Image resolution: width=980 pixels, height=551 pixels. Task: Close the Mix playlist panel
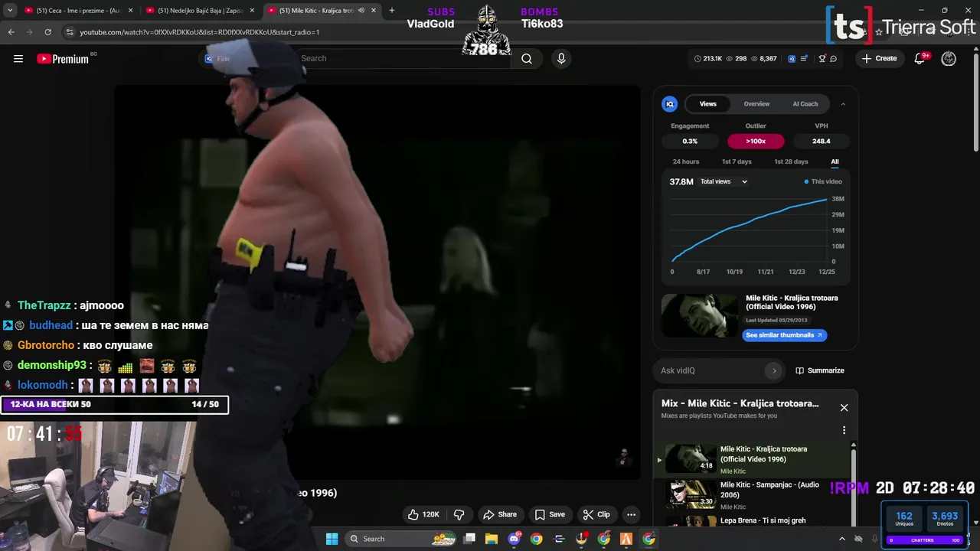844,408
